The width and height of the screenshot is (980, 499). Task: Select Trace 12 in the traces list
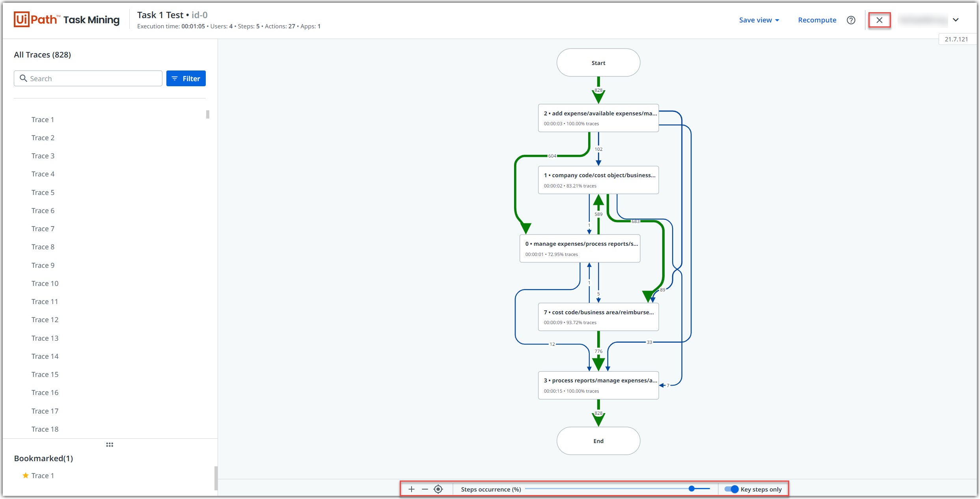[45, 319]
